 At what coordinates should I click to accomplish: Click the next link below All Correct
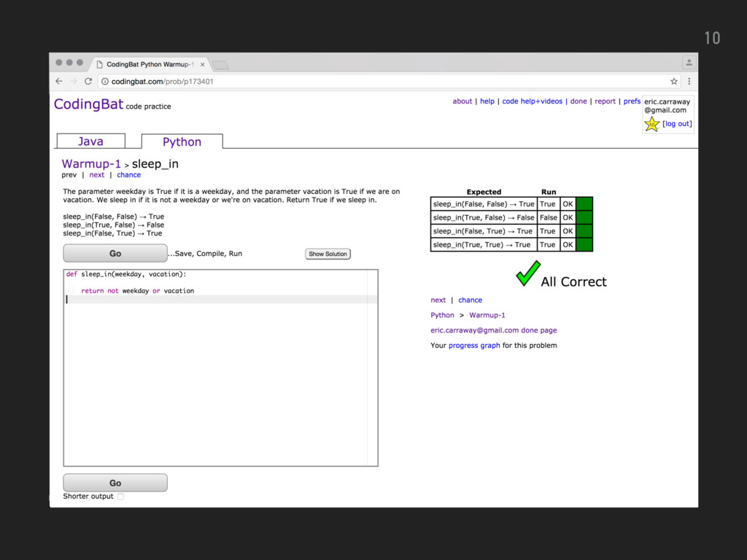(438, 300)
